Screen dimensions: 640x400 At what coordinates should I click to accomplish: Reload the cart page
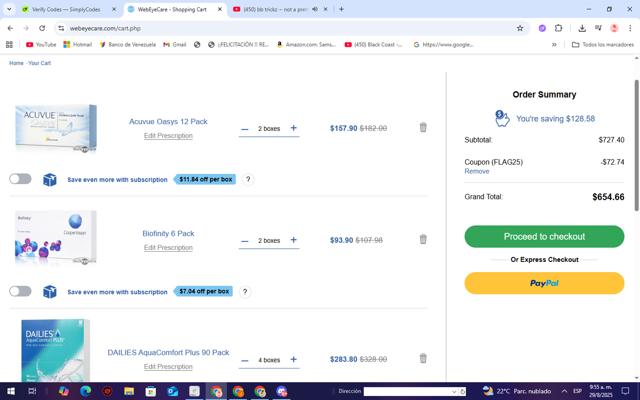pos(42,28)
